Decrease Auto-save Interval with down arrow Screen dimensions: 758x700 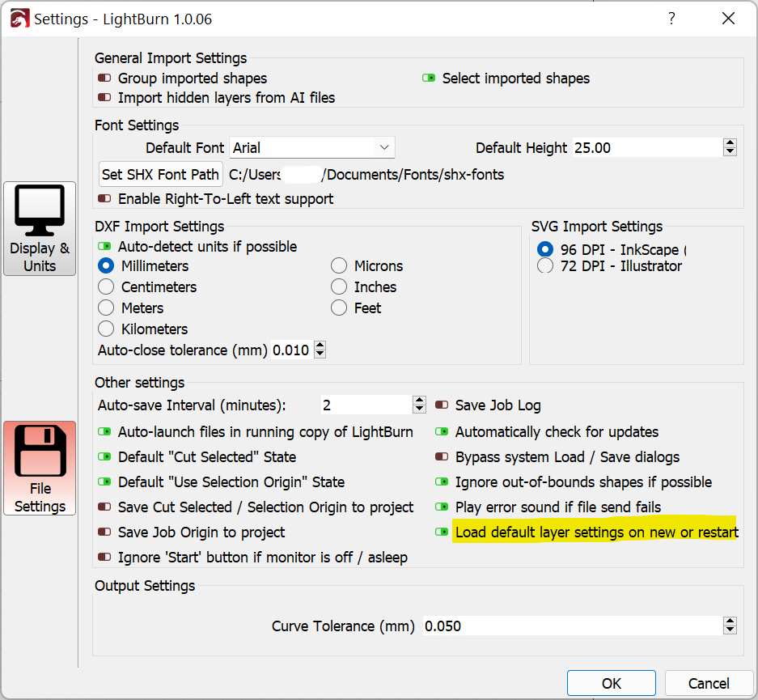[x=419, y=409]
